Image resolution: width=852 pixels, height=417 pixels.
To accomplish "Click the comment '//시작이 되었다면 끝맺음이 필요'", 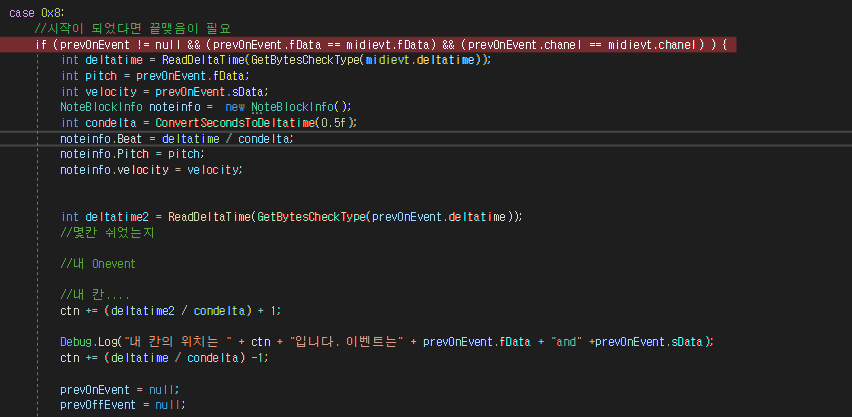I will pos(133,29).
